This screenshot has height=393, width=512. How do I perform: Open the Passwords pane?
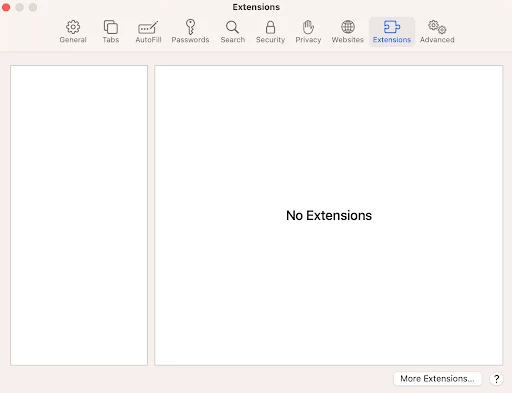(x=190, y=32)
